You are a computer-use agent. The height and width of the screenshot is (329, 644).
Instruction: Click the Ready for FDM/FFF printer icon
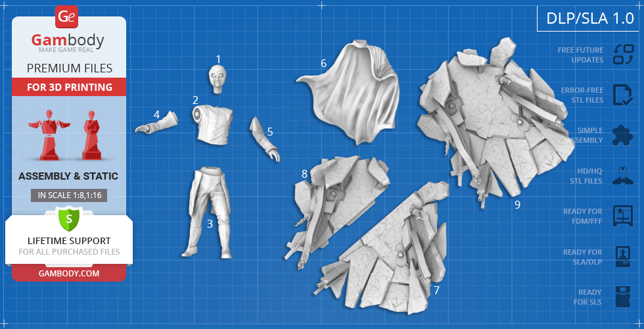click(x=622, y=216)
